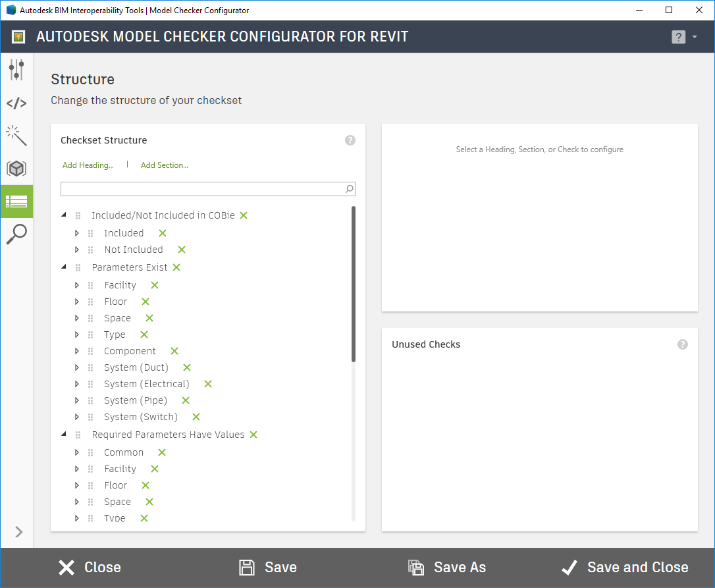Collapse Required Parameters Have Values heading
The height and width of the screenshot is (588, 715).
tap(64, 434)
